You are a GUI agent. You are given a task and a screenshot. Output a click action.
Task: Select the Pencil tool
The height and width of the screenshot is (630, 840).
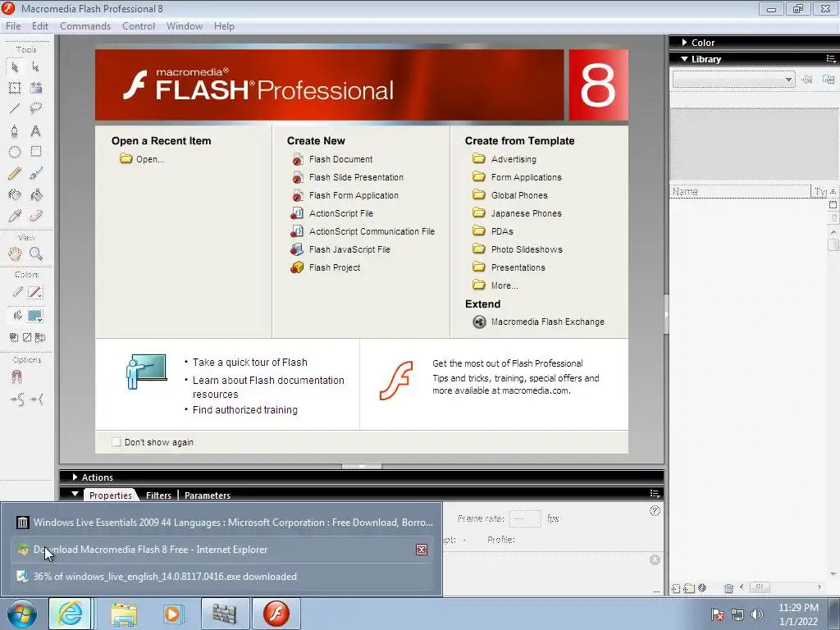click(x=15, y=173)
